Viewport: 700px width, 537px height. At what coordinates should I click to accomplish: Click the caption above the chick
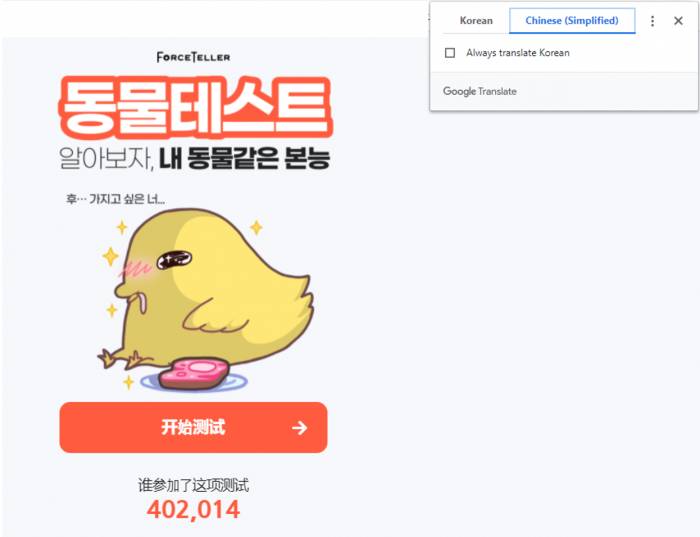pos(116,199)
